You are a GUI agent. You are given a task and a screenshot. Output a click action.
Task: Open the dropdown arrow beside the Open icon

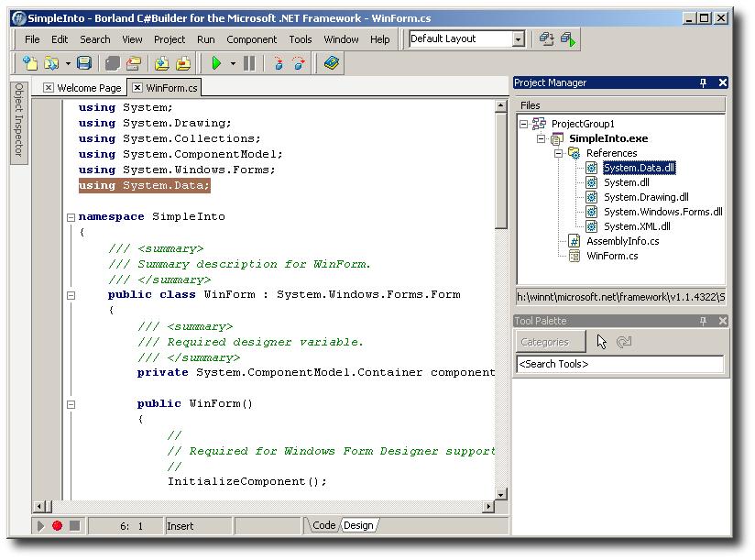[68, 63]
